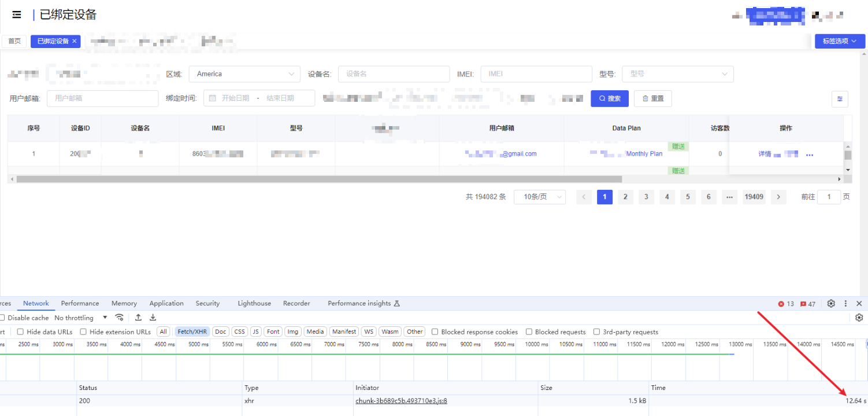868x416 pixels.
Task: Click Import HAR upload icon
Action: (x=139, y=318)
